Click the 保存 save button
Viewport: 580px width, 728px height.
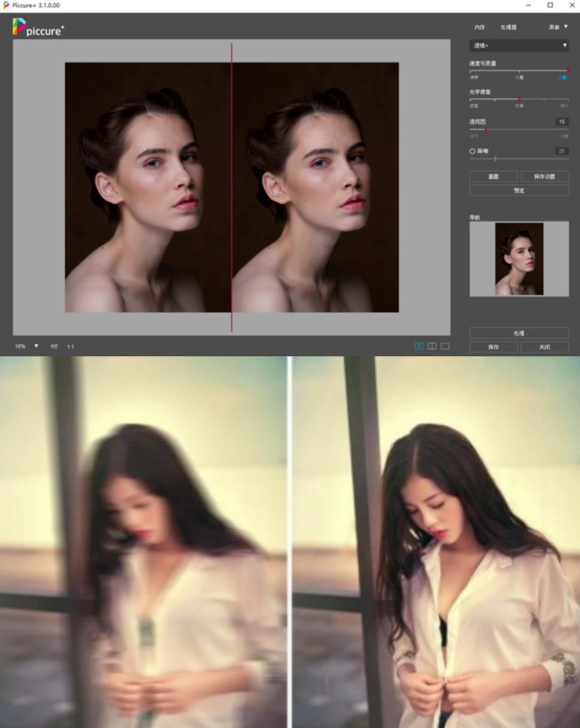point(493,347)
